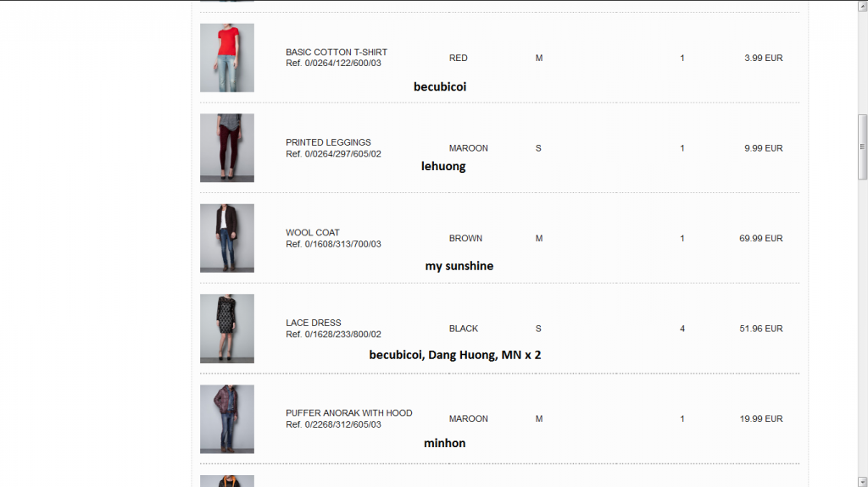Open the PRINTED LEGGINGS product name link
The image size is (868, 487).
[328, 142]
